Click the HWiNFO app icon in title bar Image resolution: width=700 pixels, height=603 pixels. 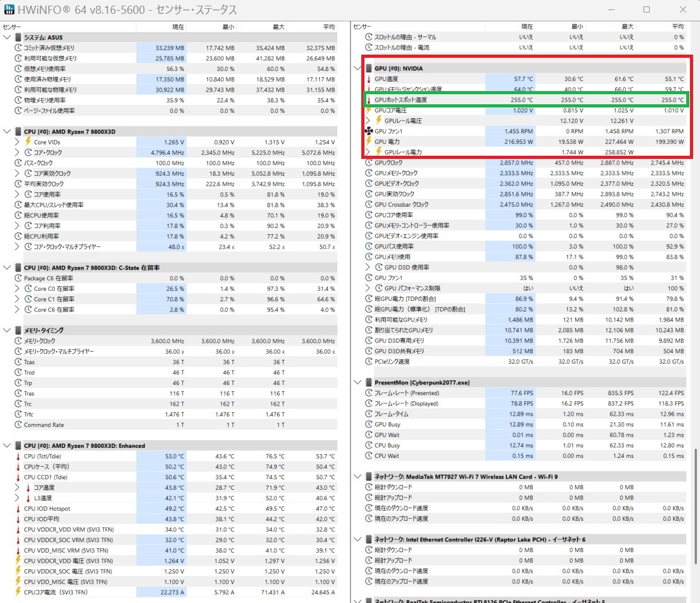point(8,9)
